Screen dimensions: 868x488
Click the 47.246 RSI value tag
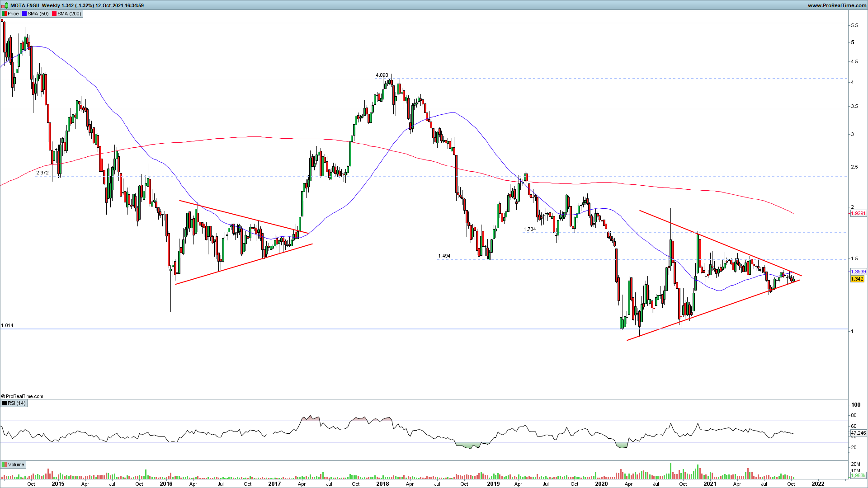pos(858,433)
